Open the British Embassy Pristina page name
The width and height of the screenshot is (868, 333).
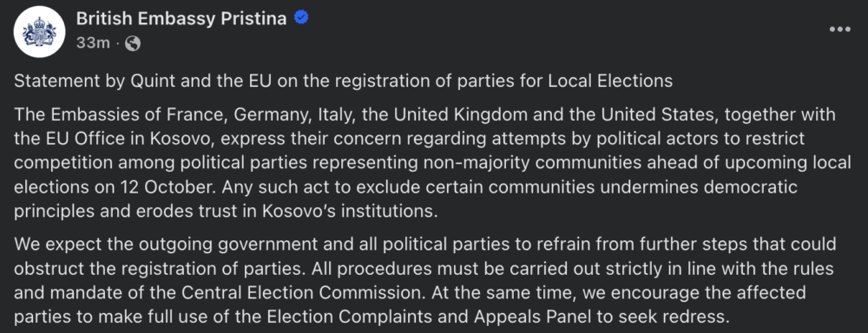(181, 19)
